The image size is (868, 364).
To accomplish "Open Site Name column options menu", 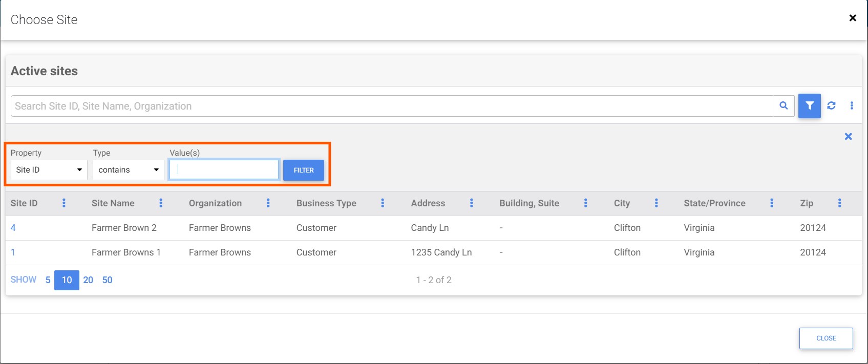I will [161, 203].
